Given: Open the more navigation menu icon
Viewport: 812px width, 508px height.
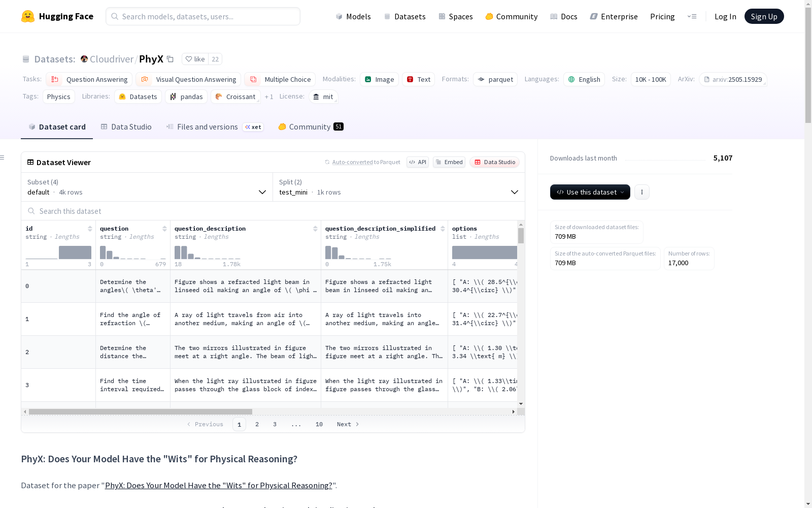Looking at the screenshot, I should [x=692, y=16].
